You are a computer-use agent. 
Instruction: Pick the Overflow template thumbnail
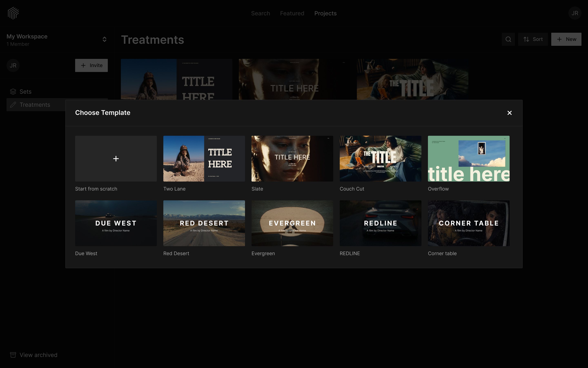469,159
